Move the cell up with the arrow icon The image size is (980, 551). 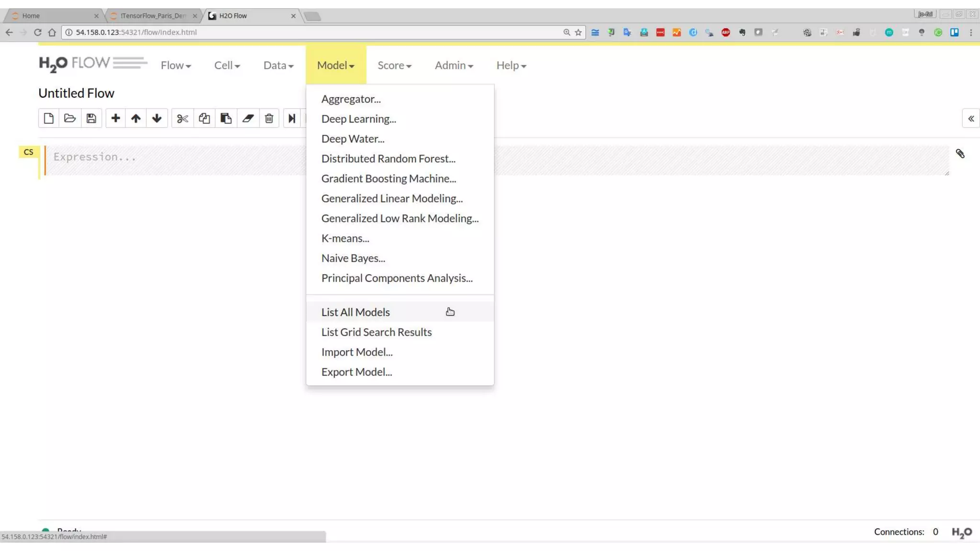click(136, 118)
